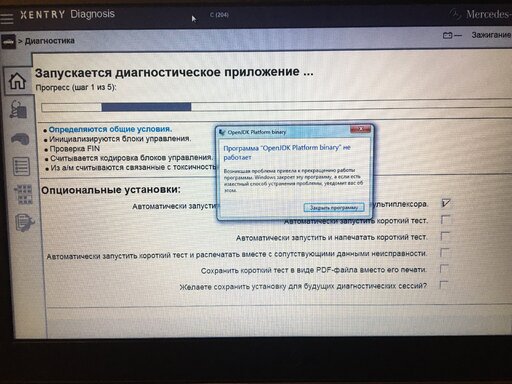Image resolution: width=512 pixels, height=384 pixels.
Task: Click the Диагностика breadcrumb
Action: 50,41
